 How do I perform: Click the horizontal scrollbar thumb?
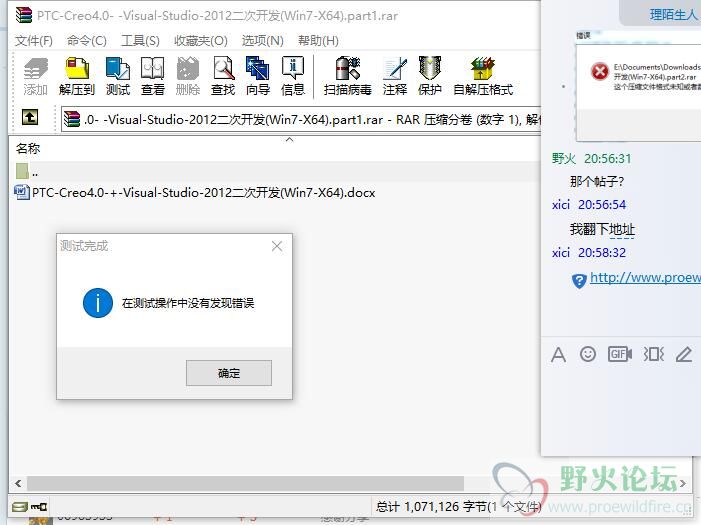tap(245, 483)
